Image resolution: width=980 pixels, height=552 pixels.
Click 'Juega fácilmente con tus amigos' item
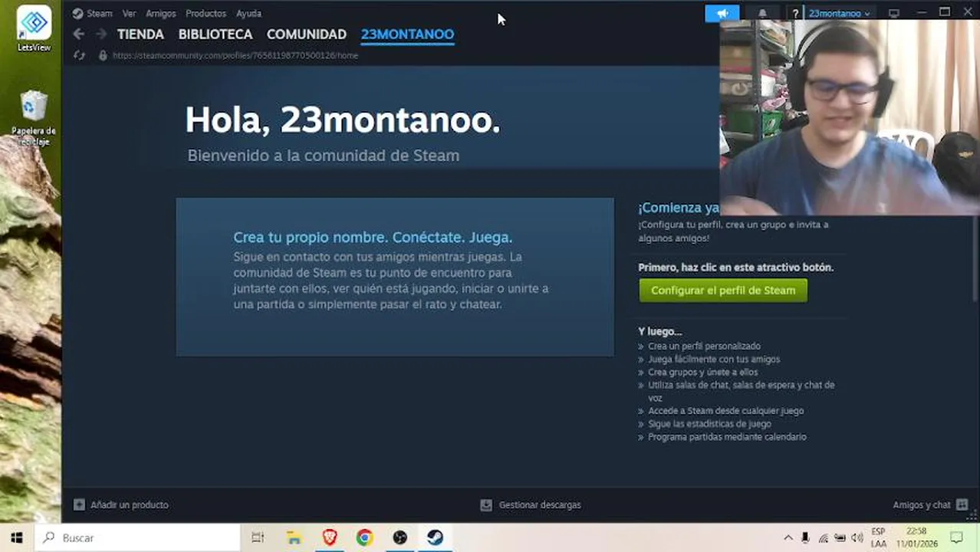point(714,360)
